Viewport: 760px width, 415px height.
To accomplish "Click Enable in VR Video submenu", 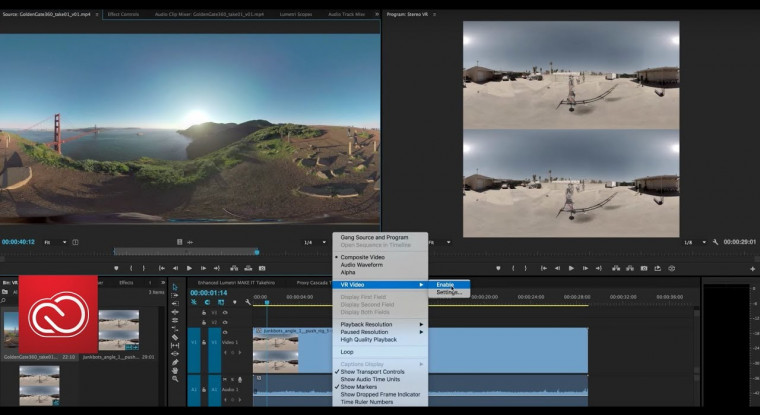I will (448, 285).
